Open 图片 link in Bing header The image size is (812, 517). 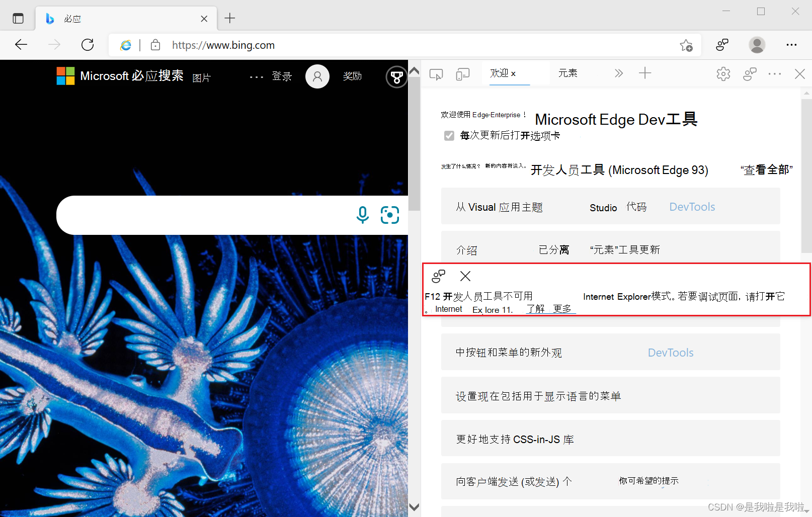coord(201,78)
